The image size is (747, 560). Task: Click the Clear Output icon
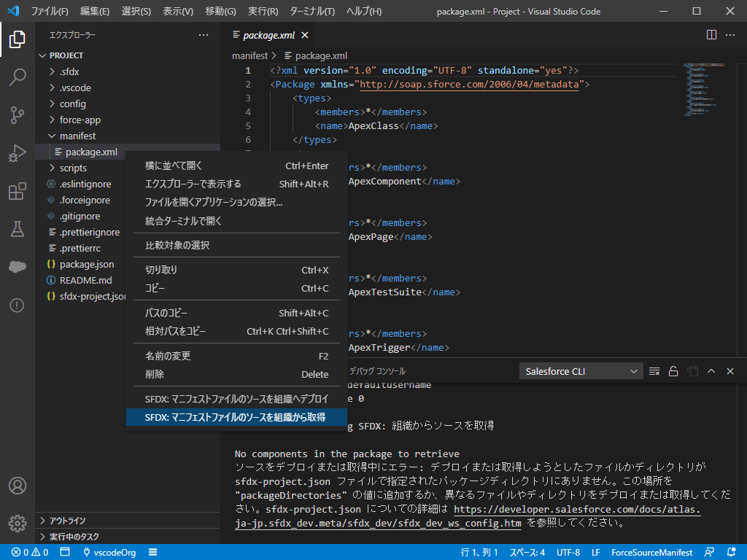point(654,370)
